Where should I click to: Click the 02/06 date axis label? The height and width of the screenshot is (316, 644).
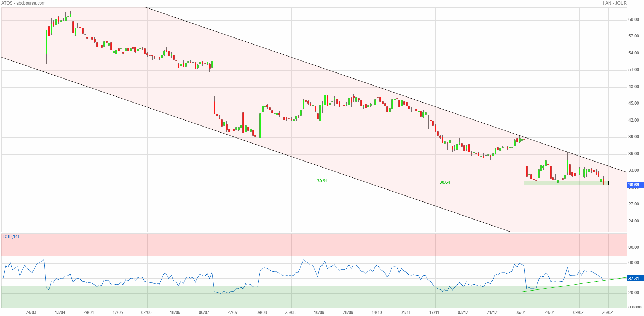146,312
